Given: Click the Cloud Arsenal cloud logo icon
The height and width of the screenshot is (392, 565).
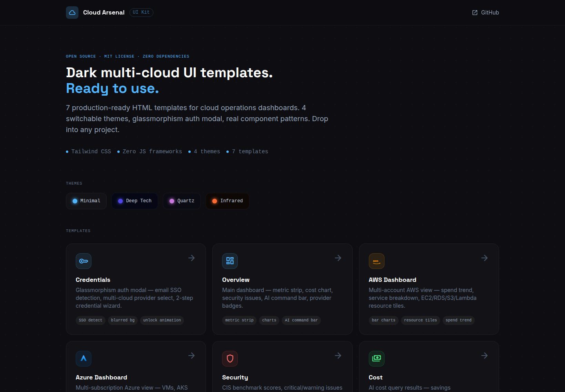Looking at the screenshot, I should pyautogui.click(x=72, y=13).
